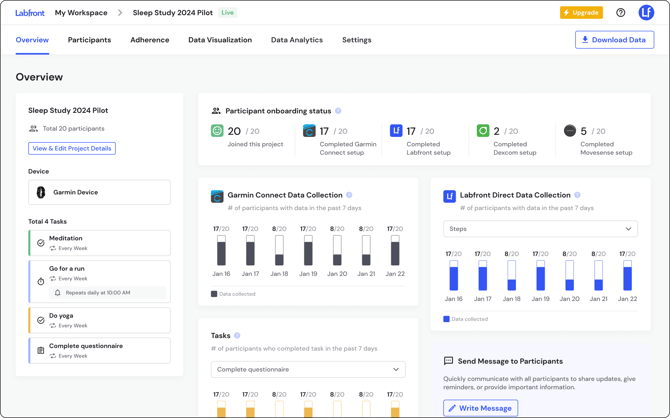Screen dimensions: 670x418
Task: Click info icon next to Tasks heading
Action: coord(237,336)
